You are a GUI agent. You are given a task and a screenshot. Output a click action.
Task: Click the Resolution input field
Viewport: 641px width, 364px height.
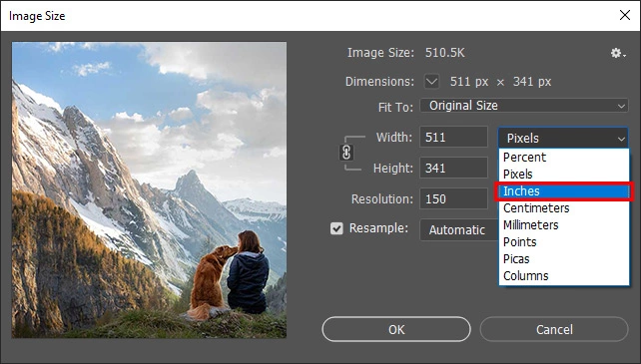453,199
